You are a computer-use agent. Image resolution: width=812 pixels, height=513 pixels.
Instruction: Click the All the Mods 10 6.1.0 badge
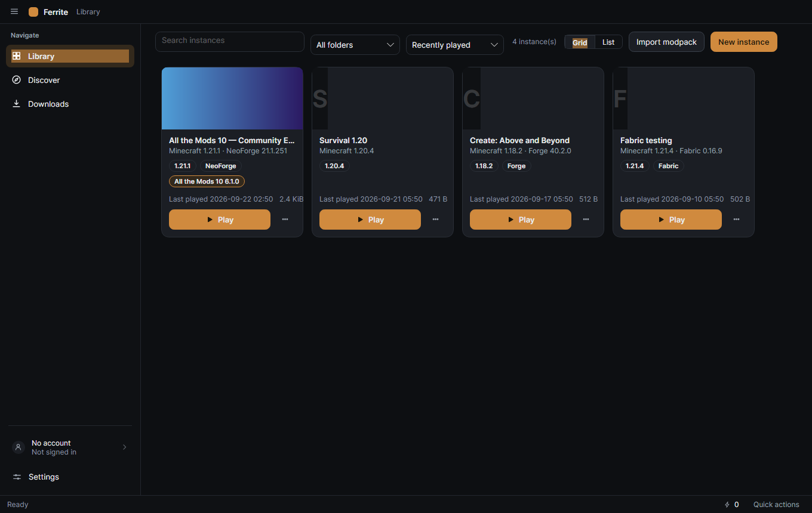point(207,181)
